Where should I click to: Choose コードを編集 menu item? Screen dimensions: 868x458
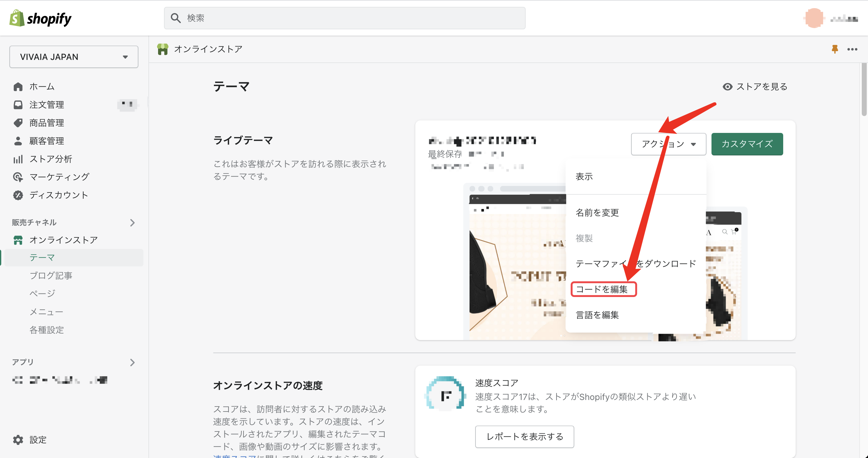coord(602,289)
